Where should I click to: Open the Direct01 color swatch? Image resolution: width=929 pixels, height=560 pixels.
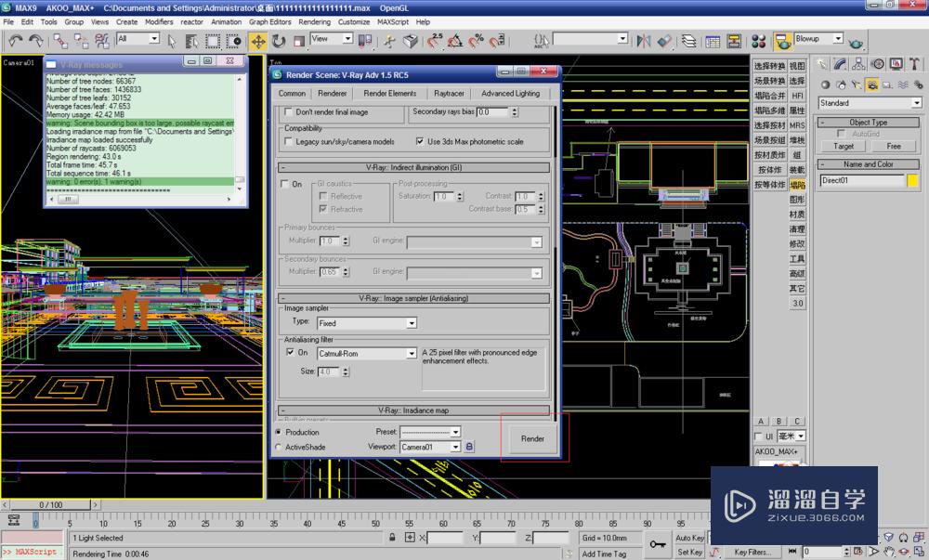tap(913, 180)
